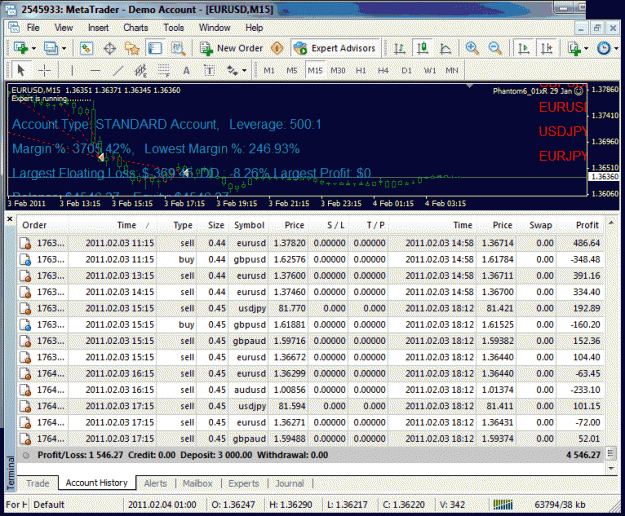The height and width of the screenshot is (516, 625).
Task: Toggle the Terminal panel icon
Action: [155, 48]
